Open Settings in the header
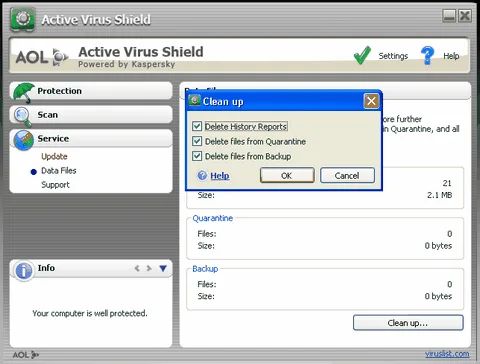The image size is (480, 364). click(x=393, y=56)
